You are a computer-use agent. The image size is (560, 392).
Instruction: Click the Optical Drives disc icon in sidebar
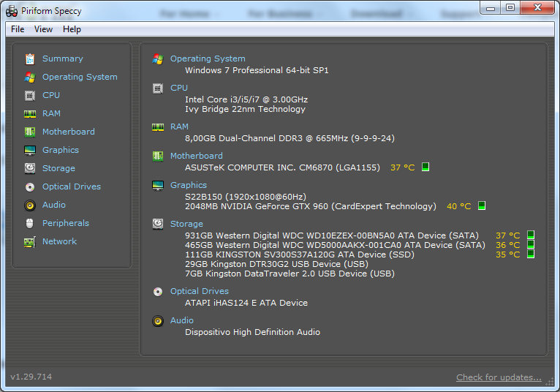(x=30, y=187)
